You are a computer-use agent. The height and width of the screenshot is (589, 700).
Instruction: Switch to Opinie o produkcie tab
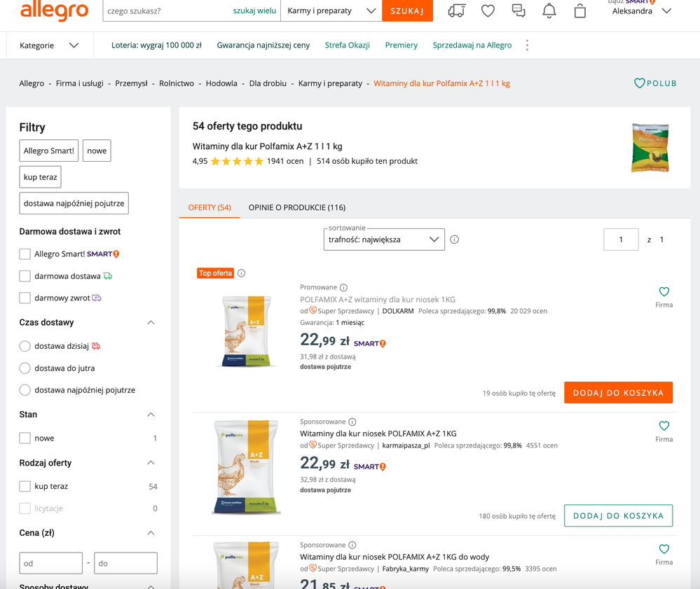[x=296, y=207]
